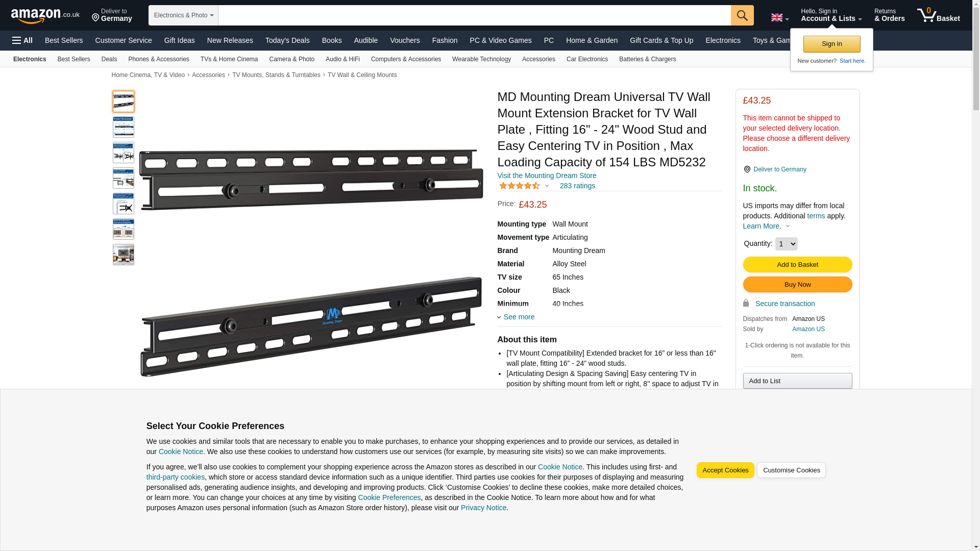The height and width of the screenshot is (551, 980).
Task: Select the Wearable Technology subnav tab
Action: point(481,59)
